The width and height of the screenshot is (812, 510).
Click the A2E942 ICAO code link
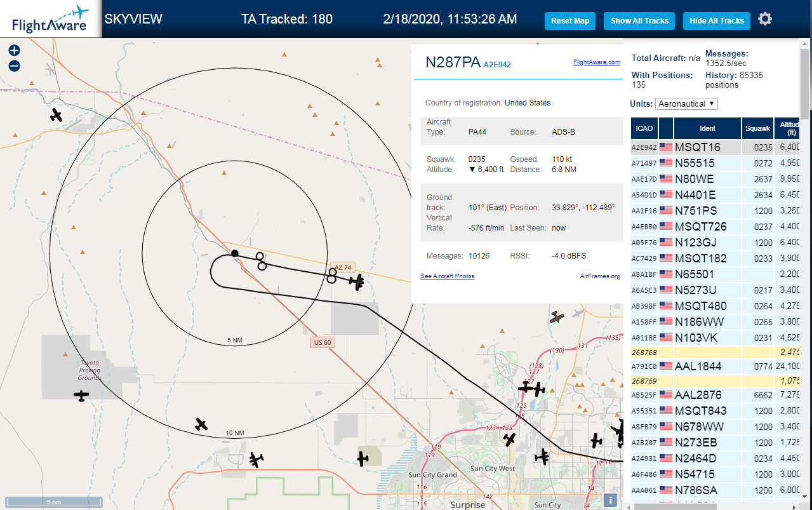(x=497, y=64)
